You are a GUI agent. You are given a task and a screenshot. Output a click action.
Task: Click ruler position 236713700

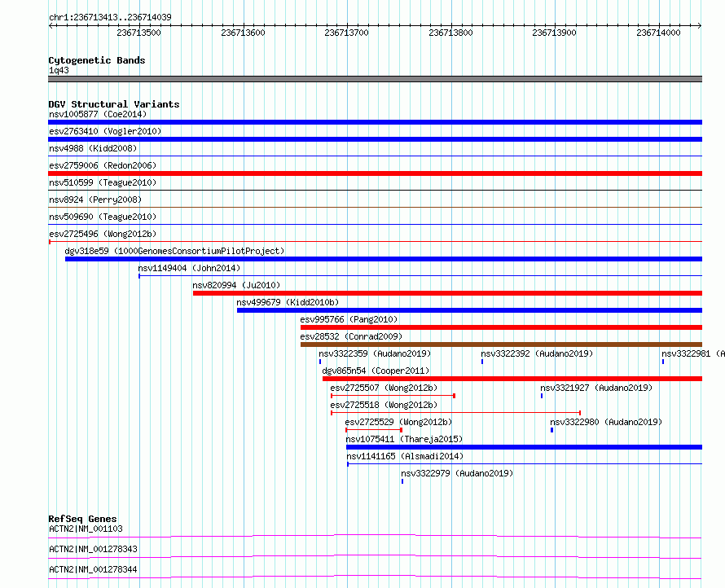(x=346, y=33)
